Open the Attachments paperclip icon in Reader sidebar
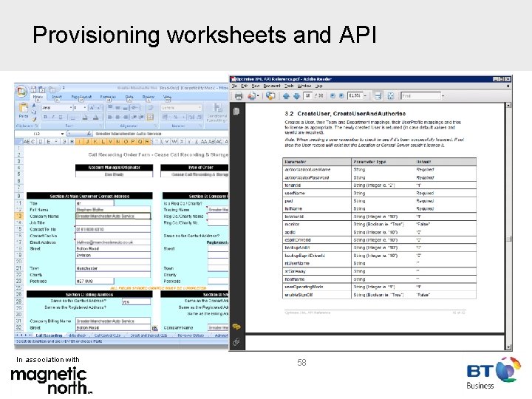The width and height of the screenshot is (532, 399). pyautogui.click(x=236, y=342)
